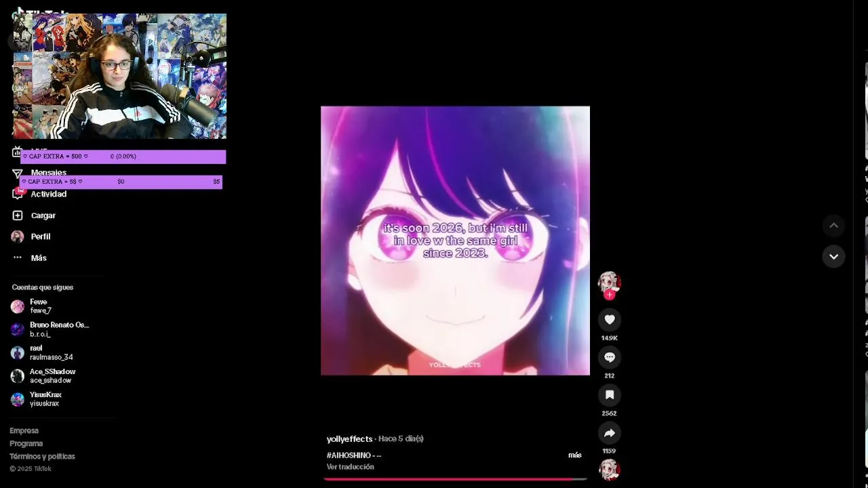Open comments via speech bubble icon

[x=610, y=357]
